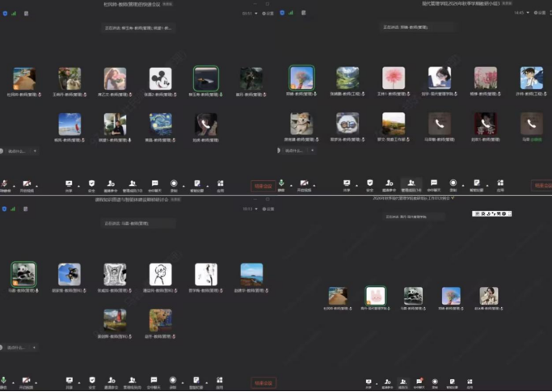Open the security shield icon in the top-left meeting toolbar
Screen dimensions: 552x392
(91, 183)
